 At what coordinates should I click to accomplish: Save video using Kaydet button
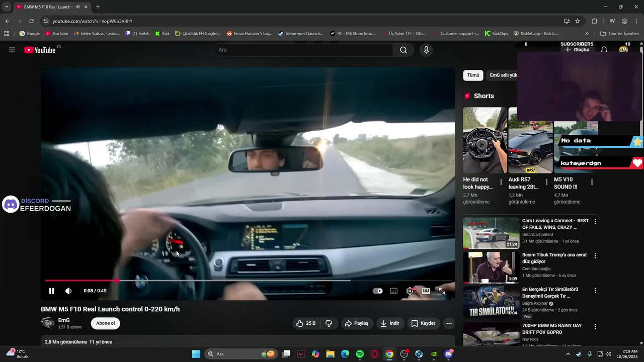[423, 323]
